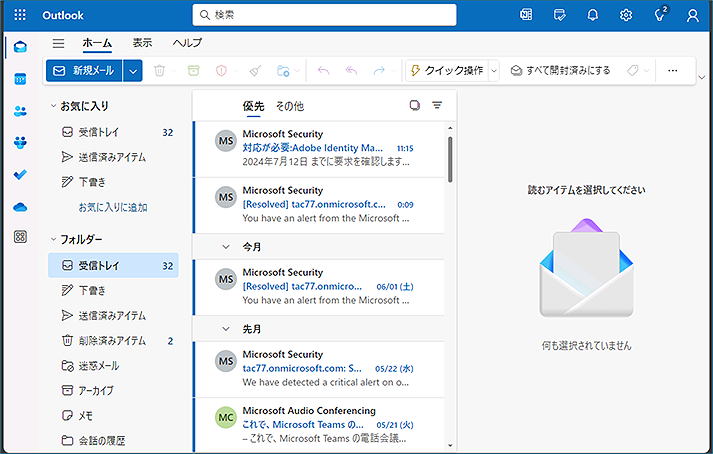Click the select messages icon above list
The width and height of the screenshot is (713, 454).
tap(414, 105)
